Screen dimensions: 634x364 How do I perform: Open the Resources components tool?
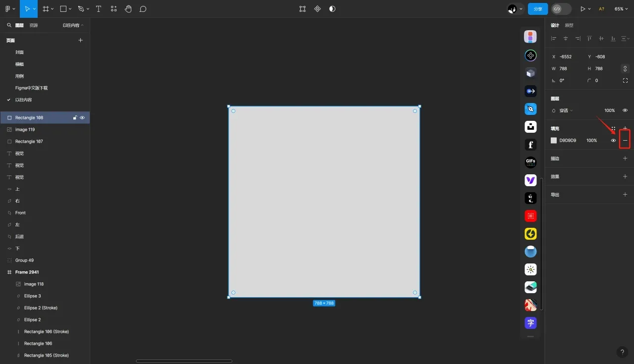[x=114, y=9]
